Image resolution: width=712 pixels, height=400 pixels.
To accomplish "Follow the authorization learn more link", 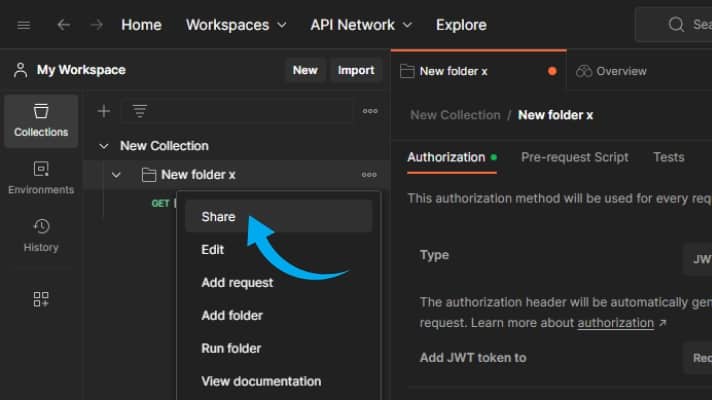I will pos(615,323).
